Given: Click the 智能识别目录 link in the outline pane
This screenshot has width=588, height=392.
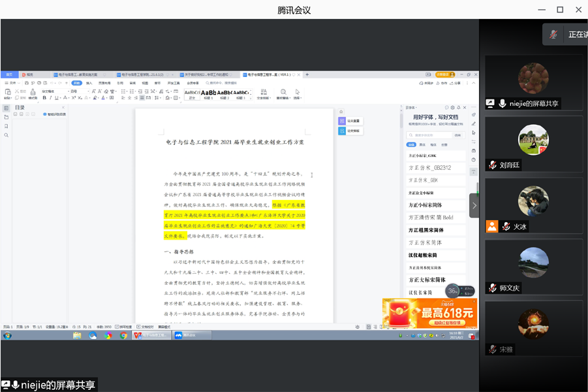Looking at the screenshot, I should pyautogui.click(x=55, y=114).
